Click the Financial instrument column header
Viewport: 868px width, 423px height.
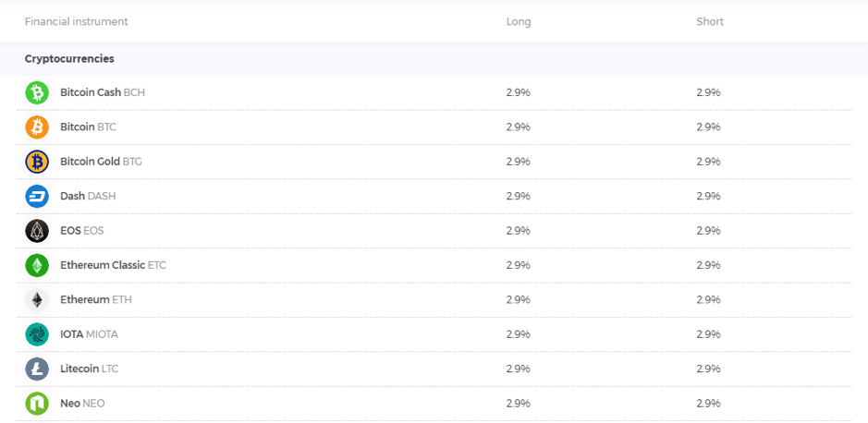tap(77, 21)
